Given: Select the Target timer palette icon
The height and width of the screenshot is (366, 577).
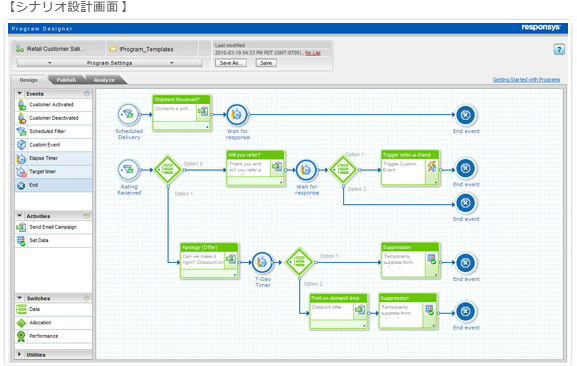Looking at the screenshot, I should 21,172.
